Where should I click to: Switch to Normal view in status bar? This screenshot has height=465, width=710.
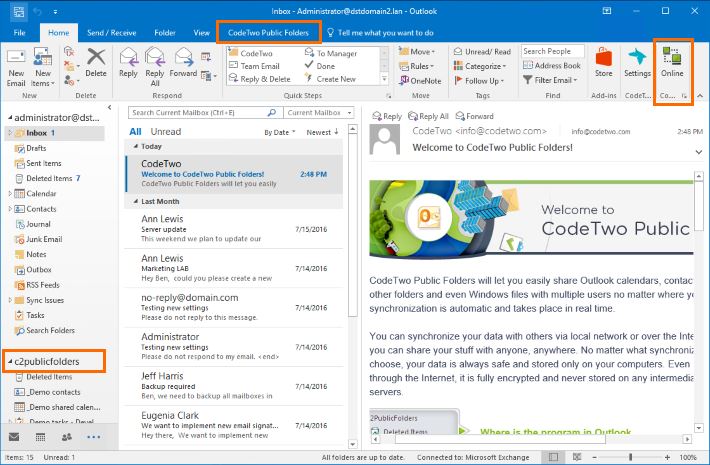pyautogui.click(x=553, y=457)
